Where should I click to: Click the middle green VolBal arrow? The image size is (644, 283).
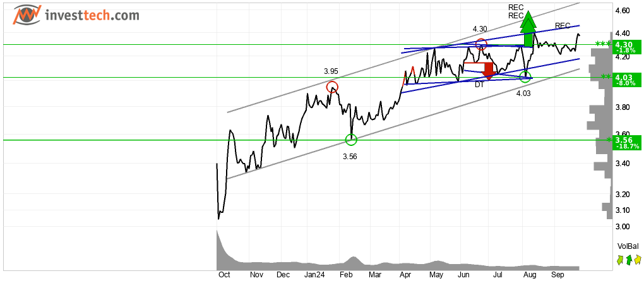point(629,260)
